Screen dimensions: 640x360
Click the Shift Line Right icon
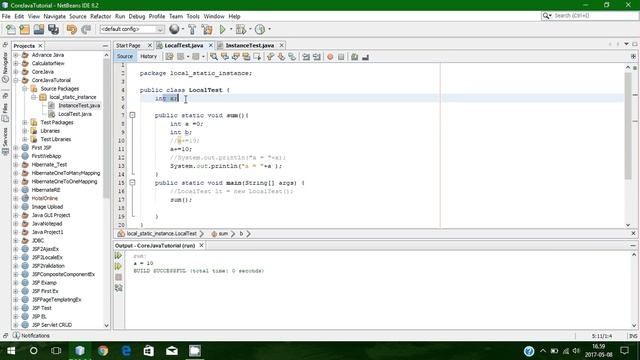click(317, 57)
